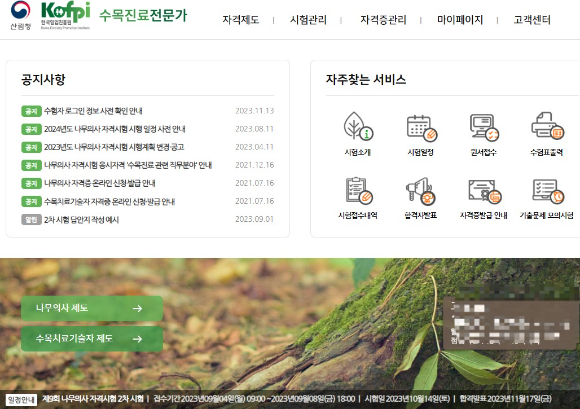This screenshot has height=409, width=580.
Task: Select the 수험표출력 printer icon
Action: tap(547, 126)
